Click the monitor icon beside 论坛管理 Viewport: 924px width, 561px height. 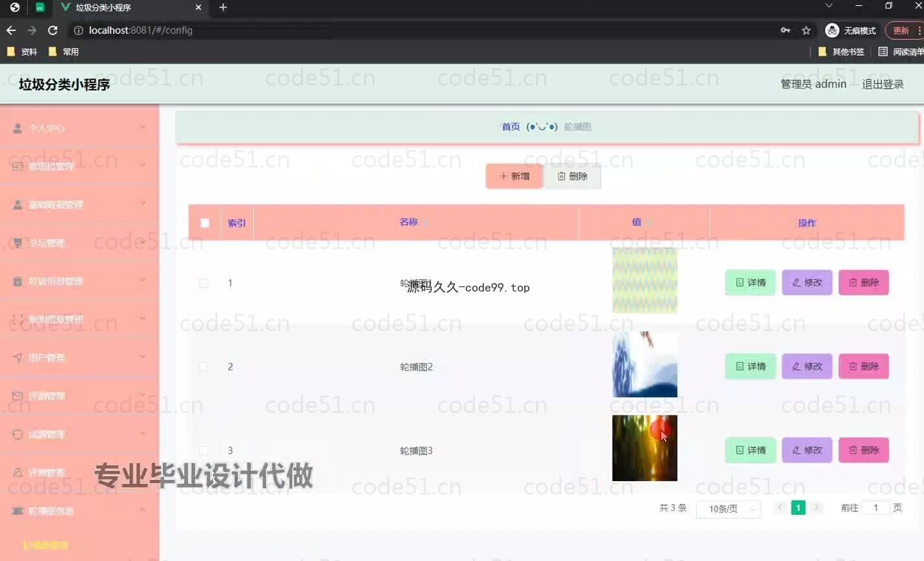18,243
